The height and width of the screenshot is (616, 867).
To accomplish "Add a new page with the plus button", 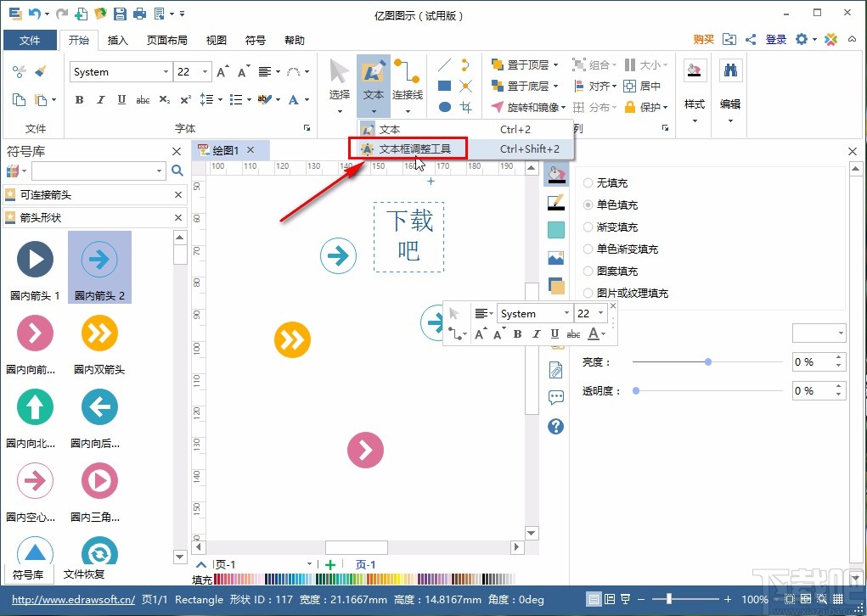I will coord(330,564).
